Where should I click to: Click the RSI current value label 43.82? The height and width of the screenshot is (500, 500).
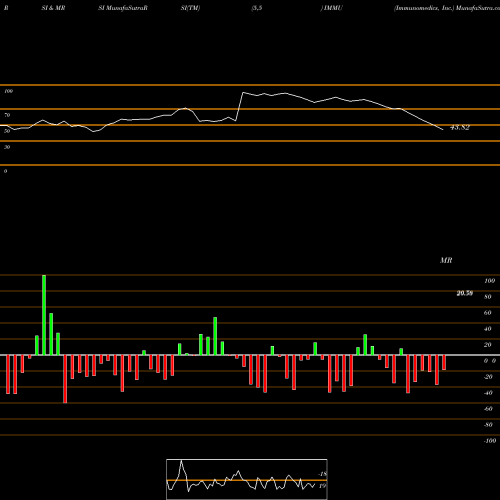pos(460,127)
